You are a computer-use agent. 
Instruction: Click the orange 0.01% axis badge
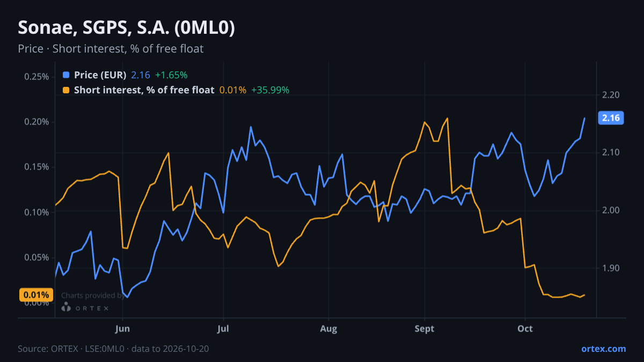pyautogui.click(x=36, y=295)
